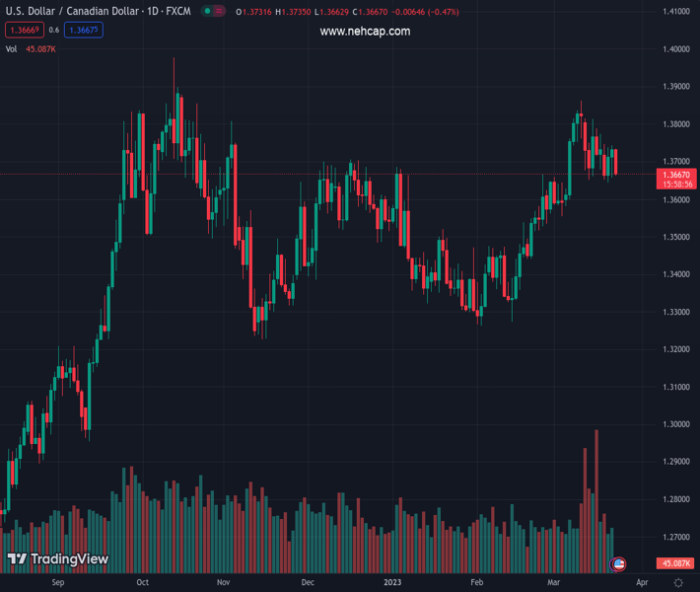The height and width of the screenshot is (592, 700).
Task: Click the 1.33000 price axis label
Action: (676, 312)
